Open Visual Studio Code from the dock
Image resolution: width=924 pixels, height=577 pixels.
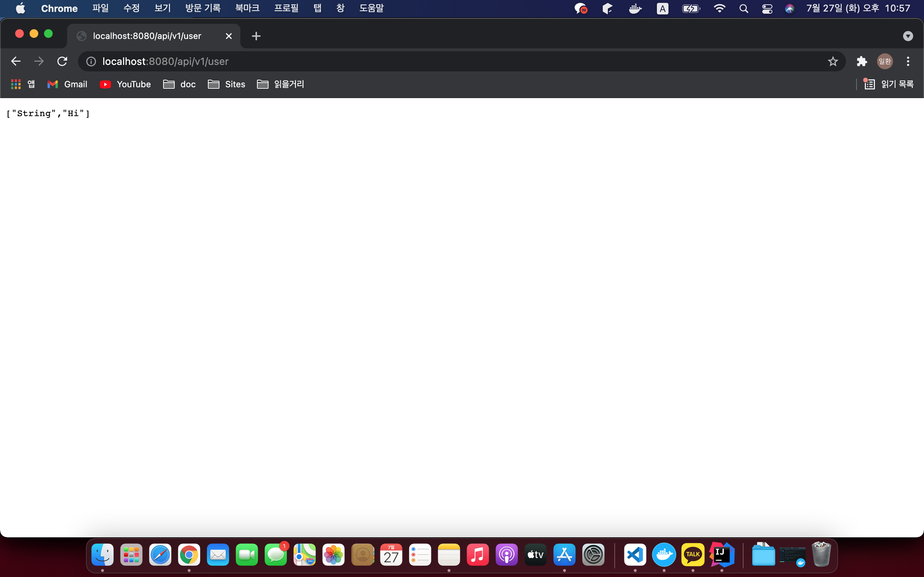click(635, 554)
